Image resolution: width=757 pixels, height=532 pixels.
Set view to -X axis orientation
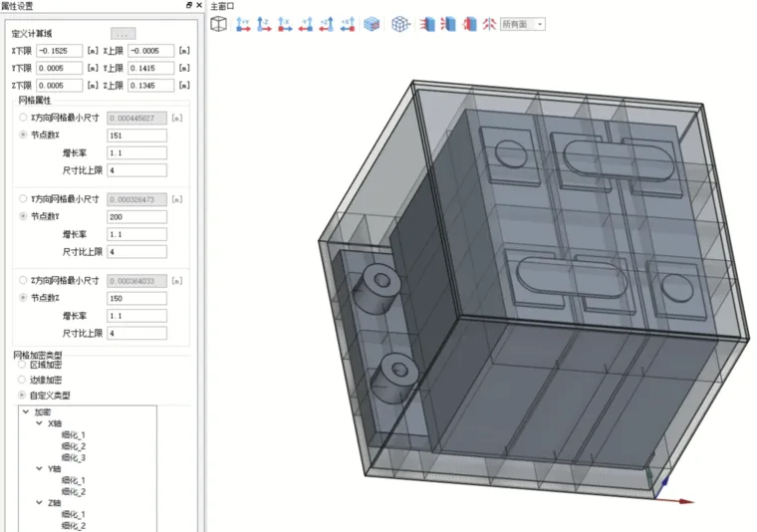pyautogui.click(x=285, y=24)
